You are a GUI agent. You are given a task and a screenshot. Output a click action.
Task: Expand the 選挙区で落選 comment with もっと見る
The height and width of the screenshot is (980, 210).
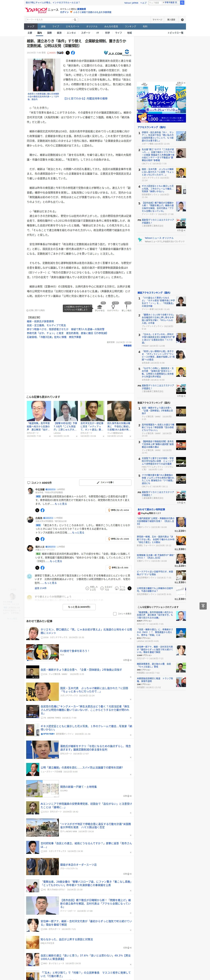coord(50,583)
